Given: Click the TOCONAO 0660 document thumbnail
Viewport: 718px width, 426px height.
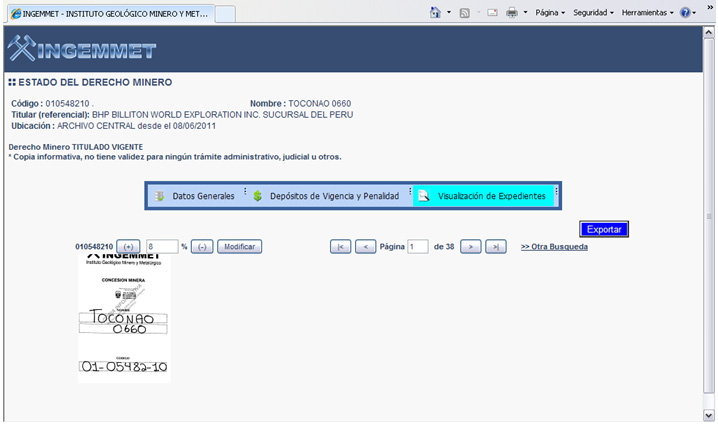Looking at the screenshot, I should (124, 318).
